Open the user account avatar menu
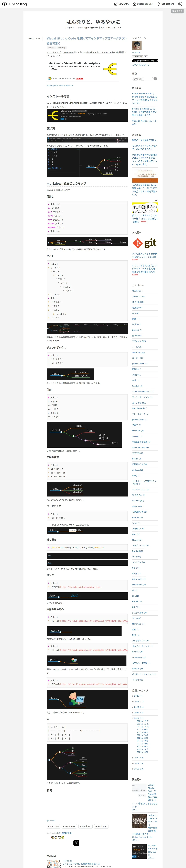 tap(180, 4)
